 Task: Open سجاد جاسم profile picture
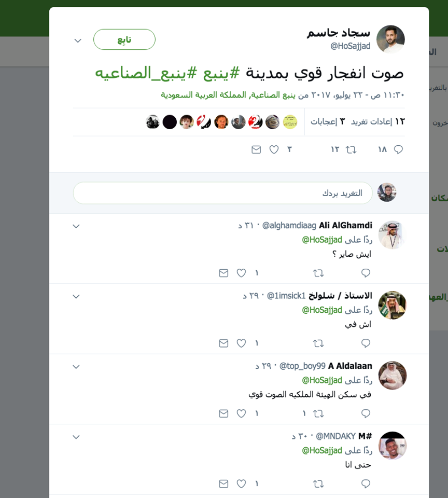tap(390, 39)
